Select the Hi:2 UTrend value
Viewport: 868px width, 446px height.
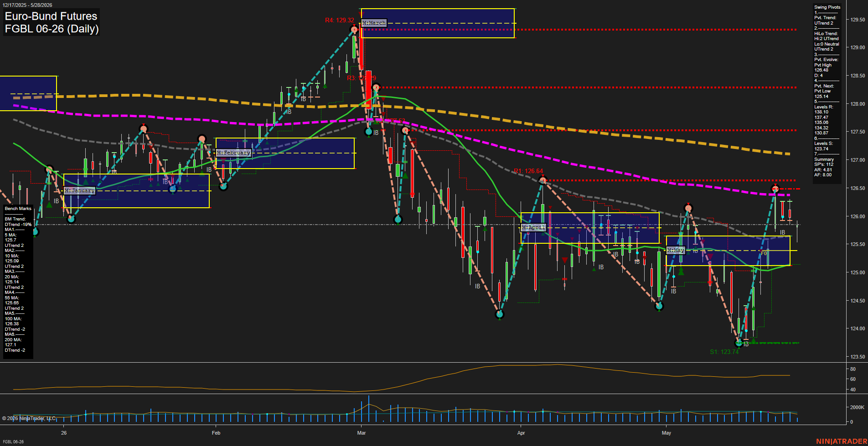click(826, 39)
